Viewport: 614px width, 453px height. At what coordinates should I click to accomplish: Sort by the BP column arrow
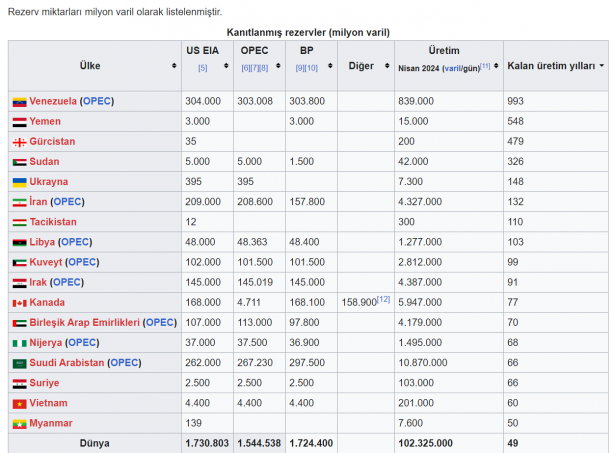(x=331, y=67)
